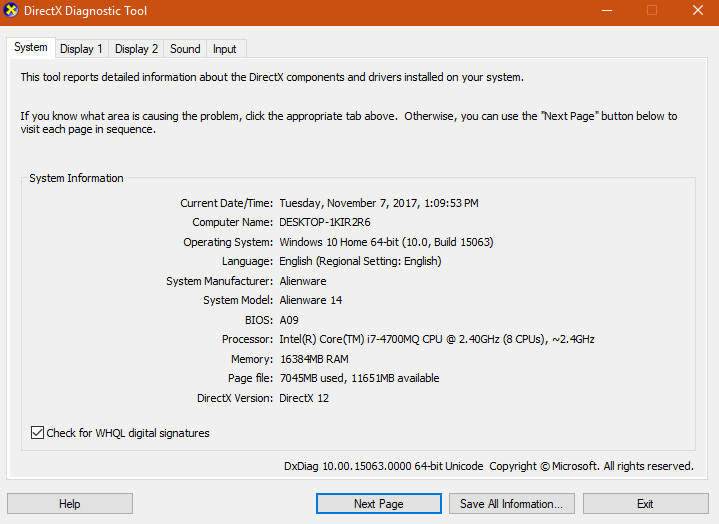
Task: Go to the Sound tab
Action: click(185, 49)
